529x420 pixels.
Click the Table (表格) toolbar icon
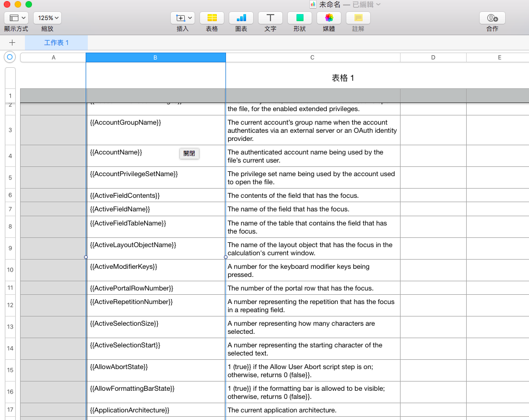point(212,18)
